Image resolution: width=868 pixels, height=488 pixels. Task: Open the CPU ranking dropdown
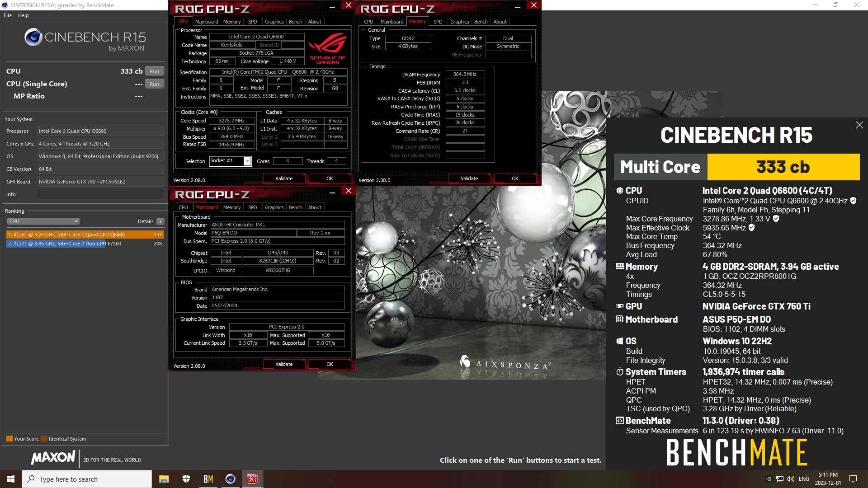tap(43, 221)
